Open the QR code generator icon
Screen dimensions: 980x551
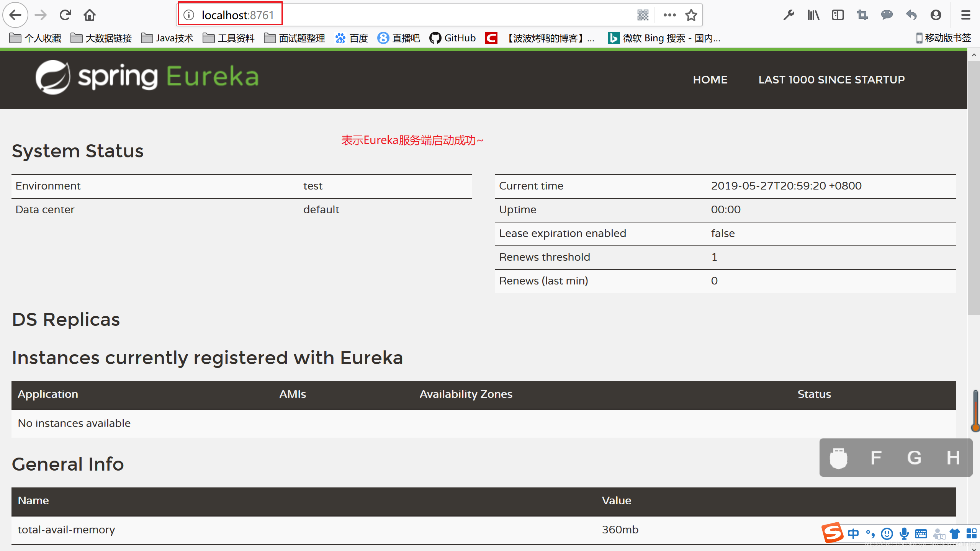[643, 15]
